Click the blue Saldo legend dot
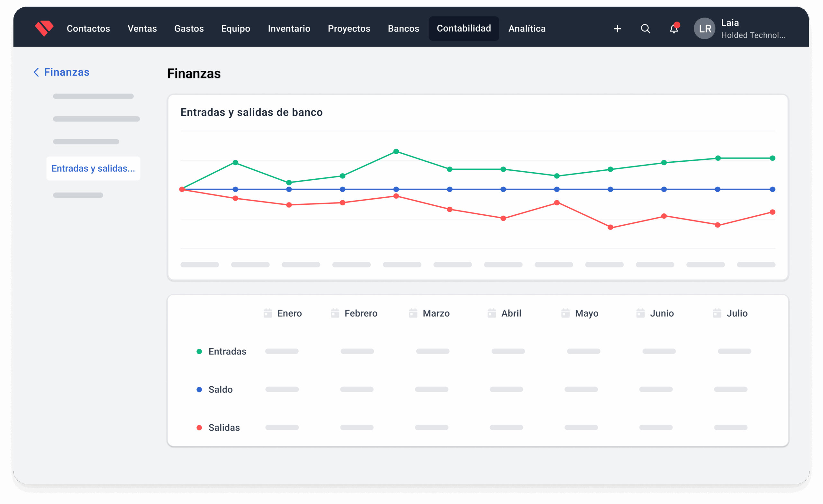 [x=199, y=390]
